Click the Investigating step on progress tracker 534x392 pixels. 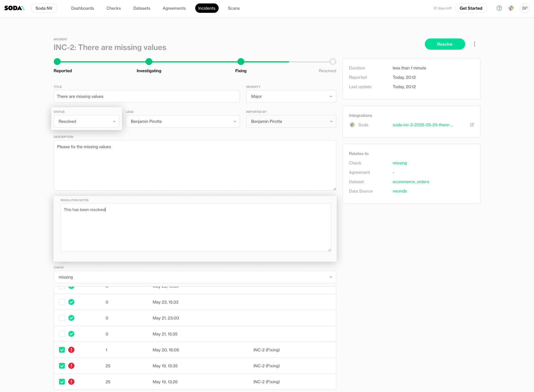149,62
